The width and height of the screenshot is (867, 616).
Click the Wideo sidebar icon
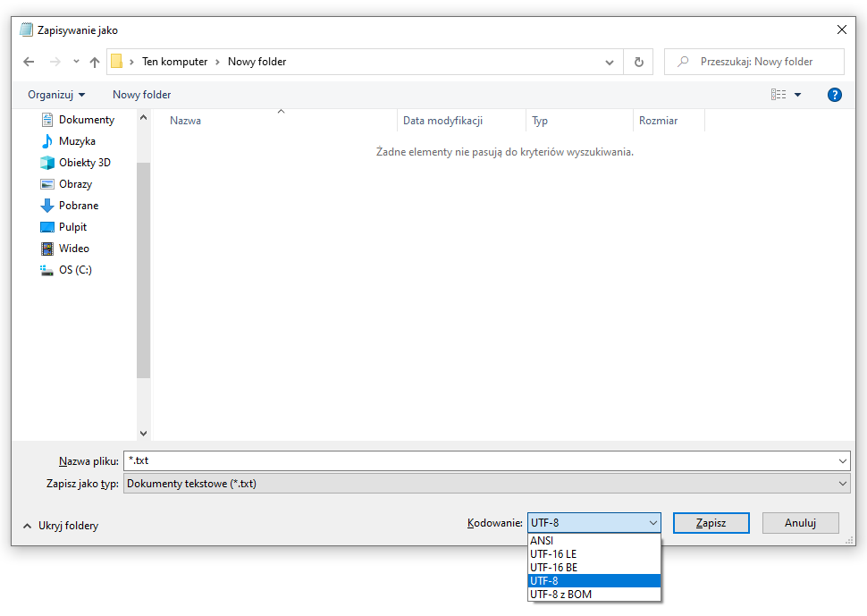46,248
